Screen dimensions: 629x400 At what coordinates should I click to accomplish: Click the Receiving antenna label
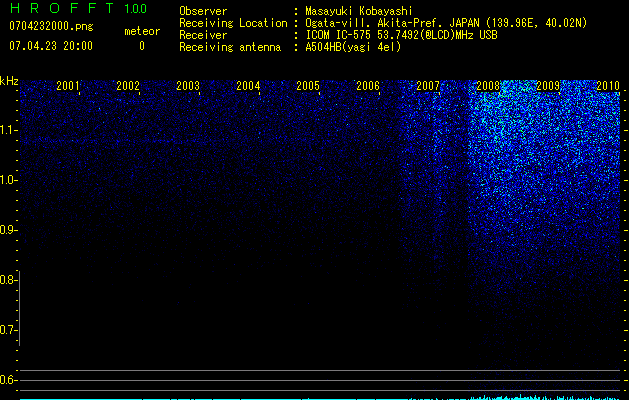[x=230, y=47]
